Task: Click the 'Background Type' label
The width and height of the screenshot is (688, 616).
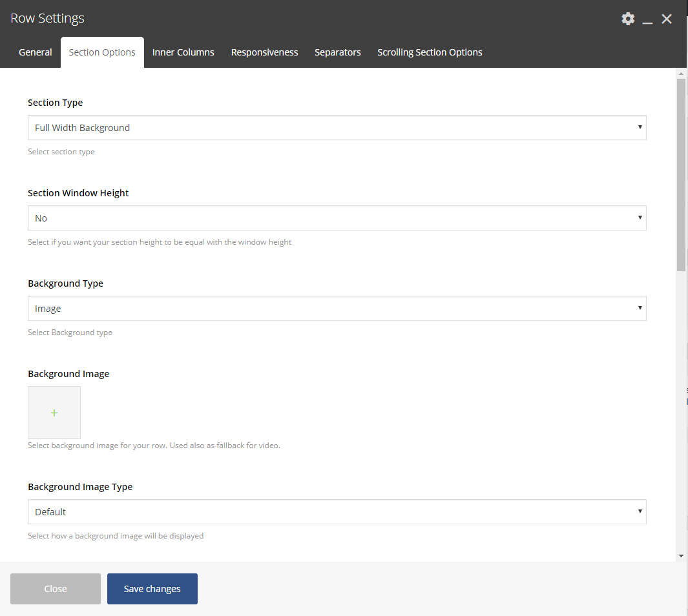Action: tap(65, 283)
